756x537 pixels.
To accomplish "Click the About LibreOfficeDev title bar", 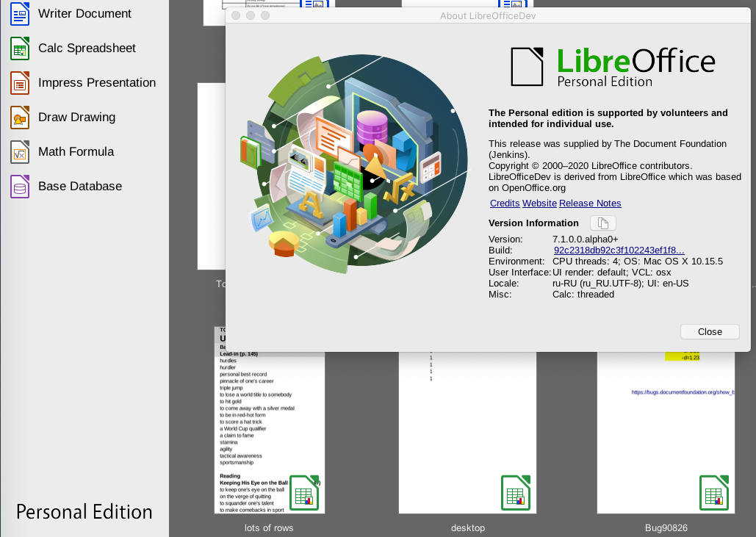I will [x=488, y=15].
